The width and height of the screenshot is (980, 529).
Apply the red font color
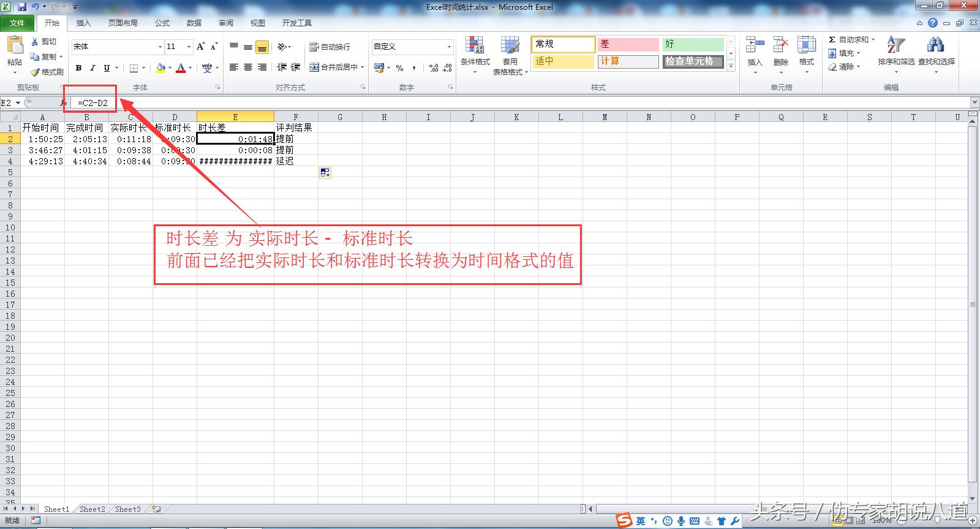coord(181,68)
